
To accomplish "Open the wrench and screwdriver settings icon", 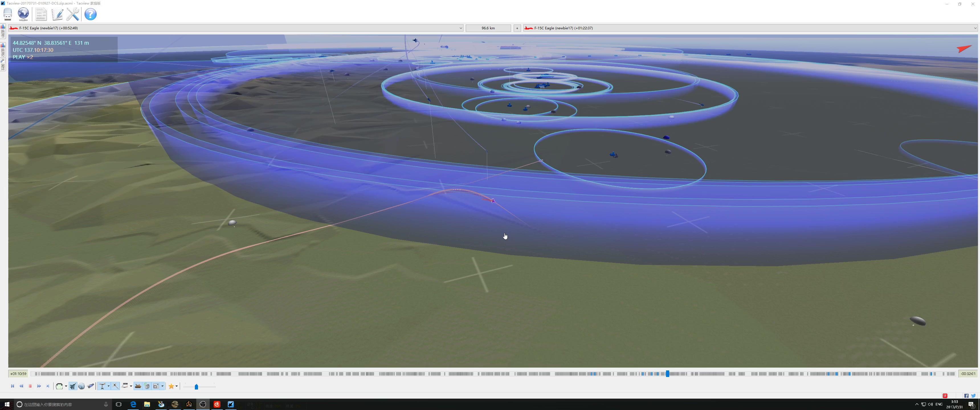I will pos(73,15).
